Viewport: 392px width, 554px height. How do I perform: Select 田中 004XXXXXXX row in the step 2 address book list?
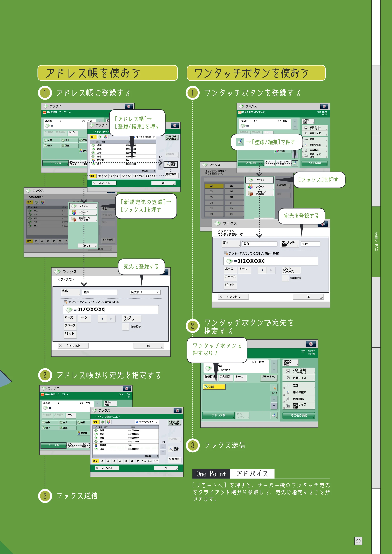pos(126,442)
